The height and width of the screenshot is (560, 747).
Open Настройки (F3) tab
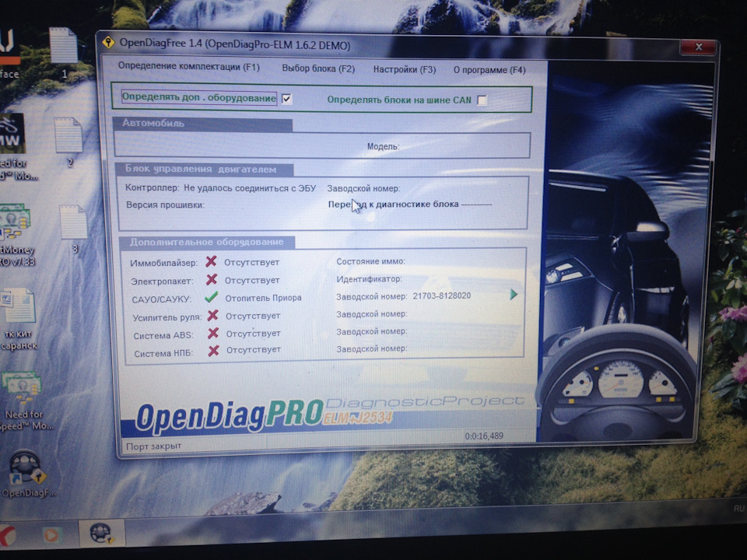coord(405,69)
